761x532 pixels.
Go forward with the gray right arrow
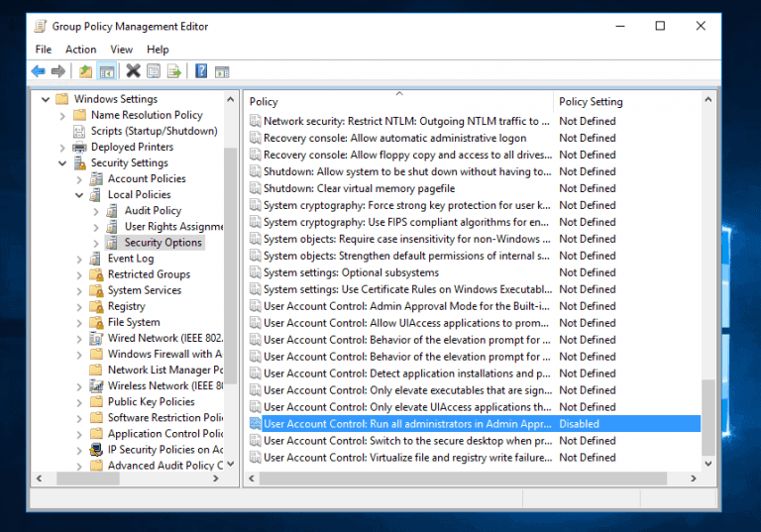(x=58, y=72)
